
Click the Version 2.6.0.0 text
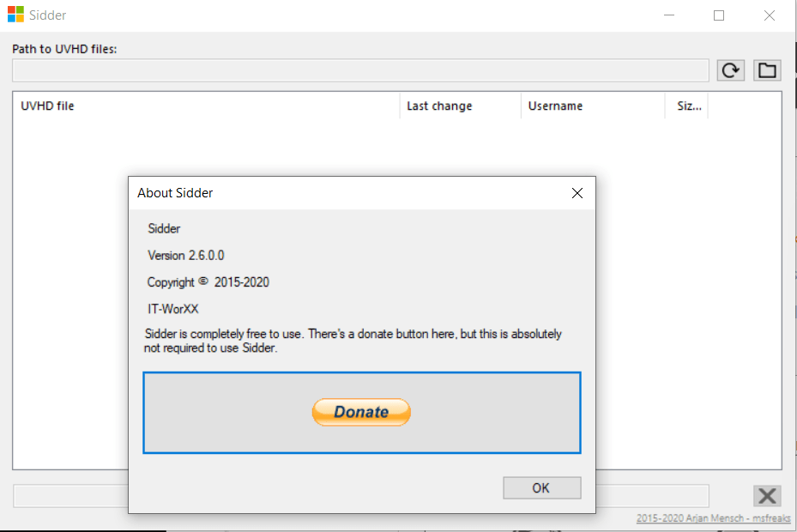pos(186,256)
